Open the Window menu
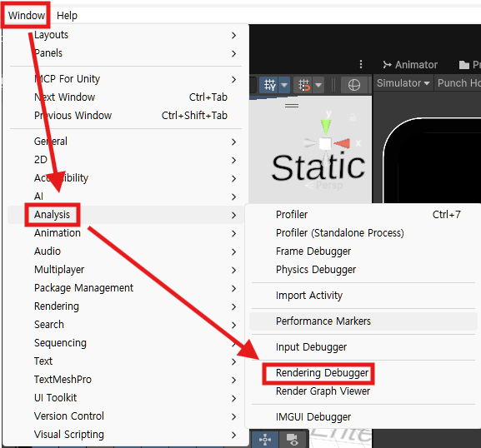481x448 pixels. tap(26, 15)
